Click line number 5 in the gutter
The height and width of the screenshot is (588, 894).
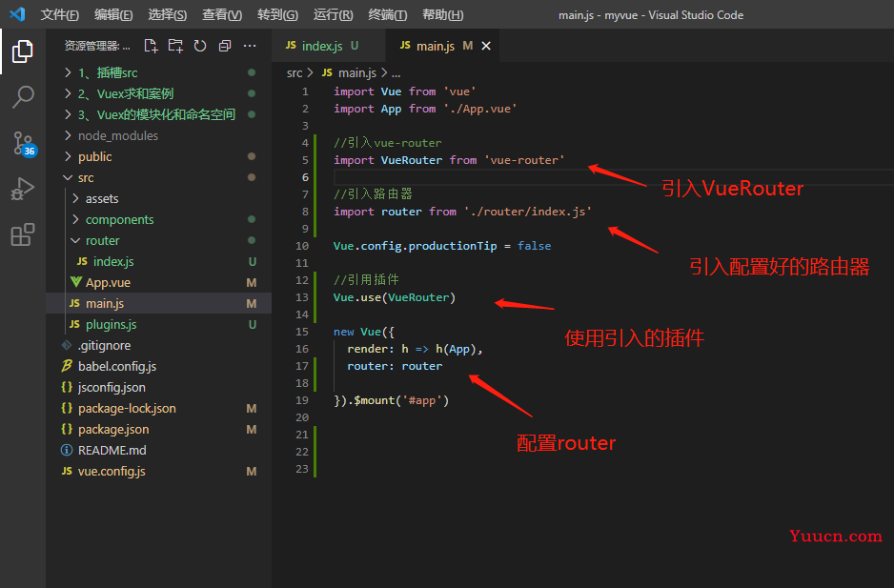pyautogui.click(x=305, y=160)
